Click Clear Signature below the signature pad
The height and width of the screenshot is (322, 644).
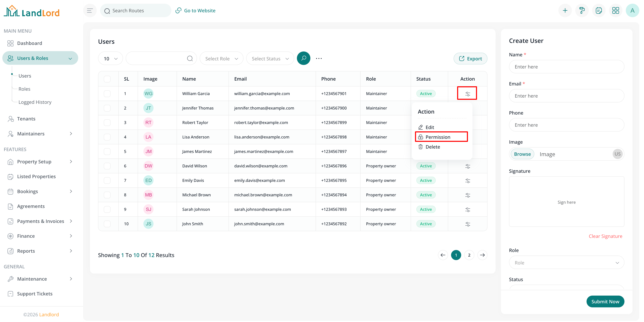(606, 236)
